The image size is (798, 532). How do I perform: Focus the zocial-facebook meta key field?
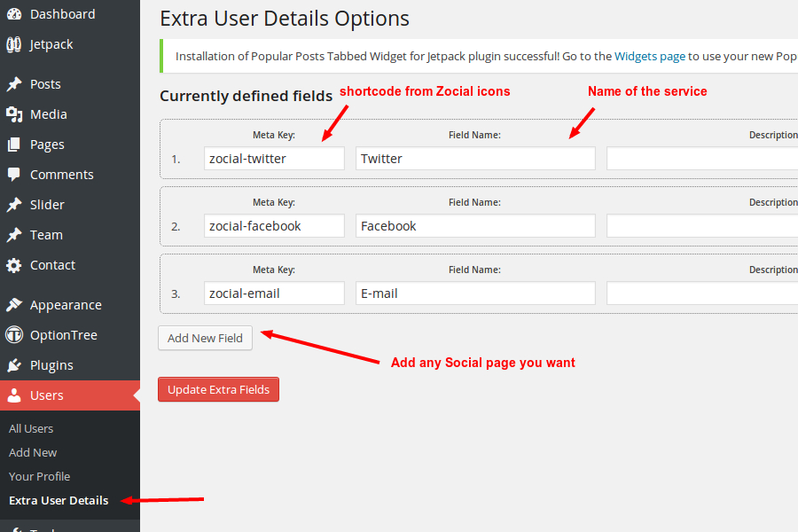[x=274, y=225]
